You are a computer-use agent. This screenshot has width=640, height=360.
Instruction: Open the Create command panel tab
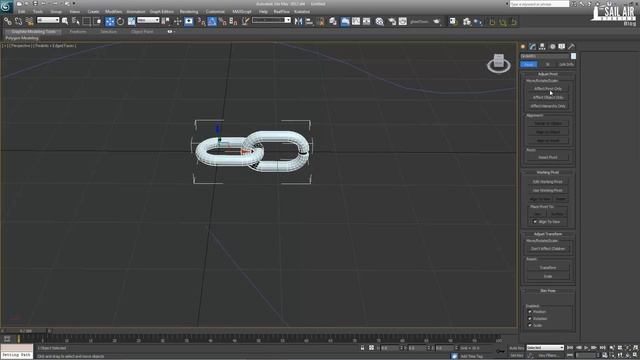pos(523,47)
